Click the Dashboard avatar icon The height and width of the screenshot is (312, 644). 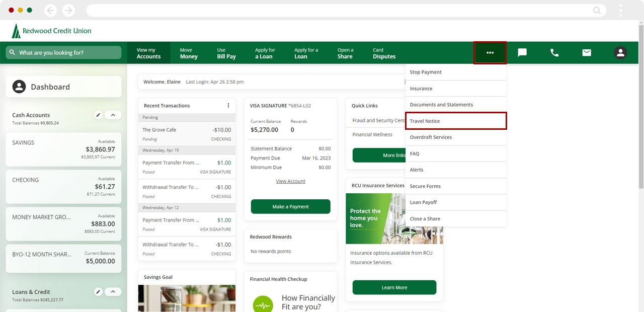tap(19, 87)
